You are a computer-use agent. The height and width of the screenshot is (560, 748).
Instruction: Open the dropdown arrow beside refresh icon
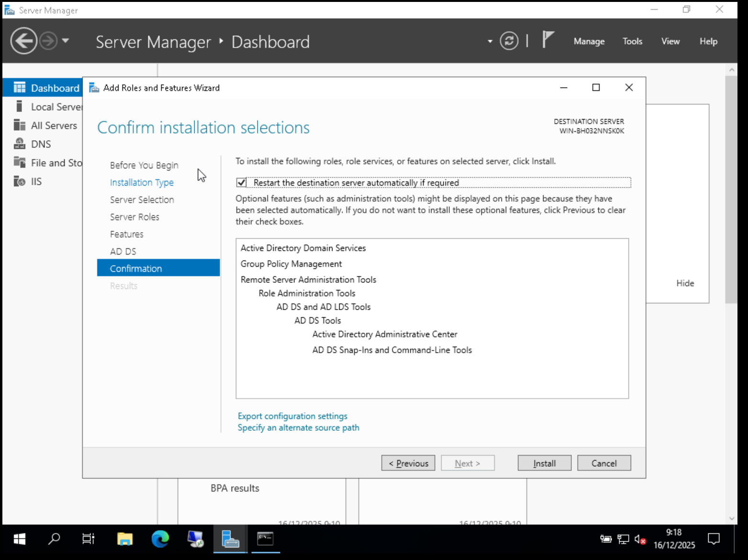pyautogui.click(x=490, y=41)
